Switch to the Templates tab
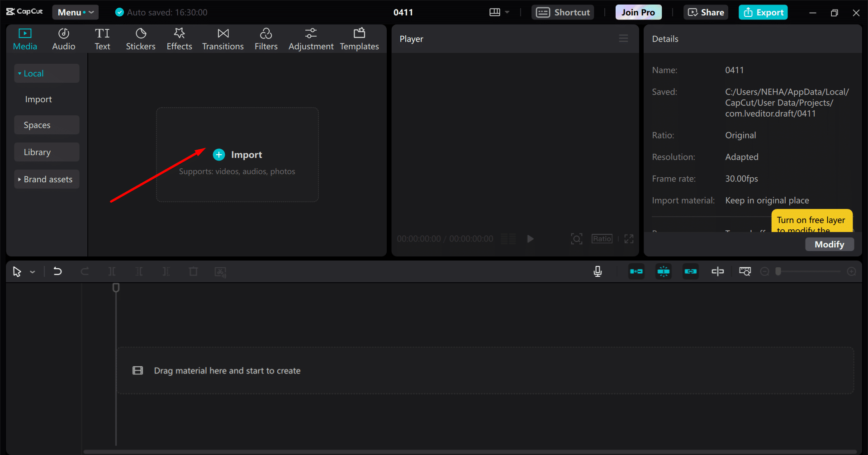 (359, 39)
